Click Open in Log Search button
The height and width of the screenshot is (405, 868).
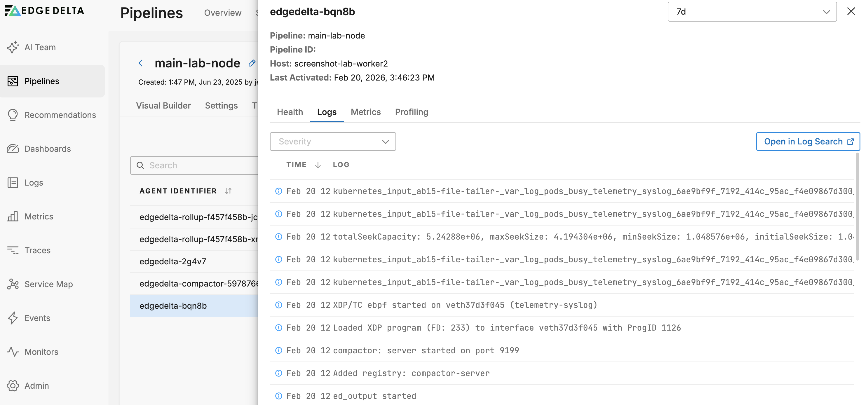pyautogui.click(x=808, y=142)
